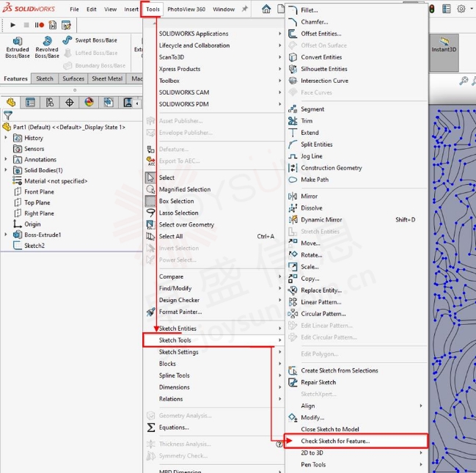Open the DisplayManager color ball tab
The height and width of the screenshot is (473, 476).
click(89, 103)
